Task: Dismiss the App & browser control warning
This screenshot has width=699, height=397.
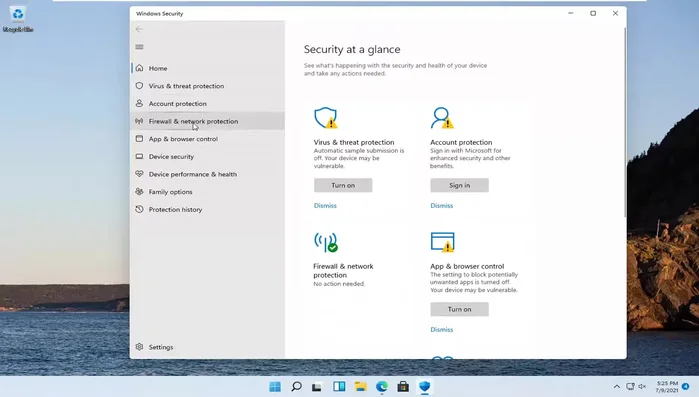Action: pyautogui.click(x=441, y=329)
